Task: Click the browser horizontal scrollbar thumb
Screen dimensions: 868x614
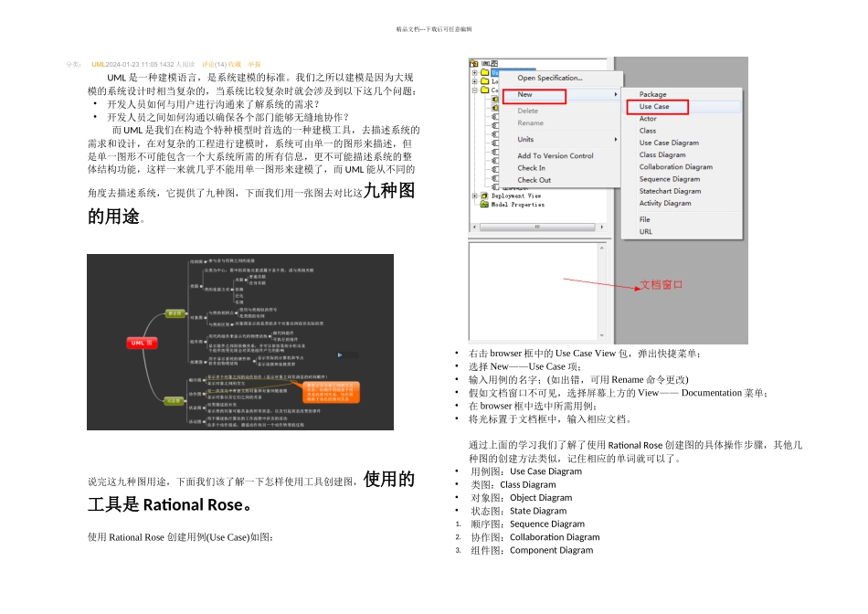Action: coord(537,227)
